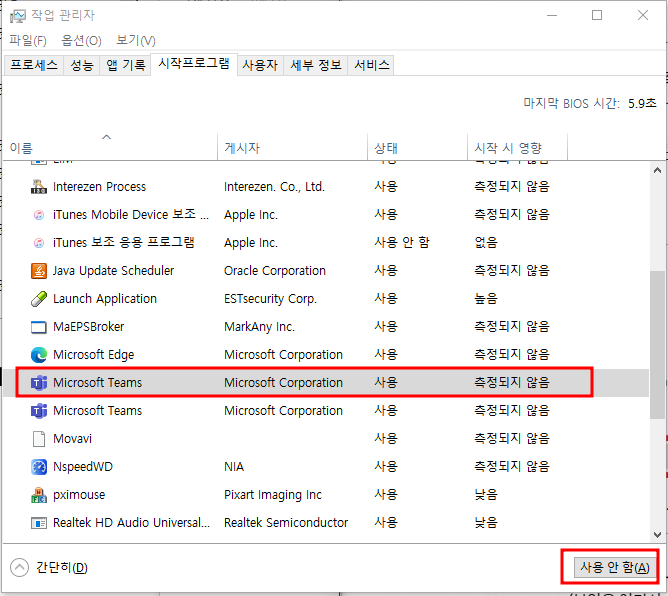
Task: Switch to the 성능 tab
Action: (81, 65)
